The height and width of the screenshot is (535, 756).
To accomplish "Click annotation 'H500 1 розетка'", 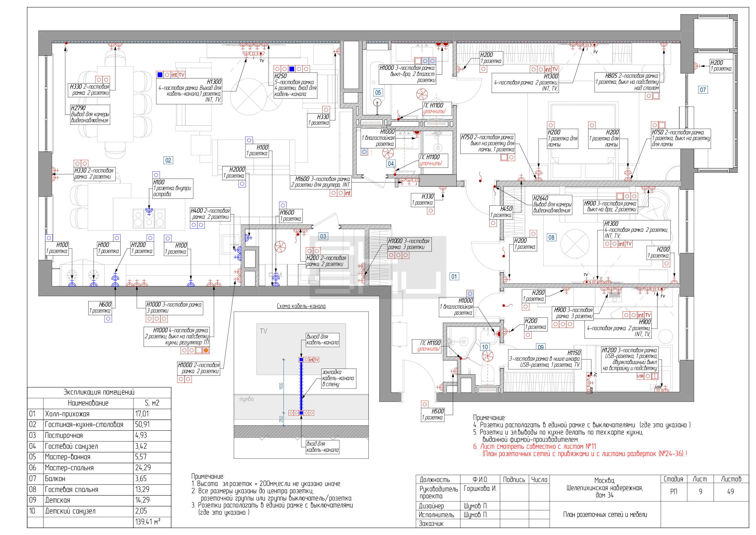I will click(x=433, y=415).
